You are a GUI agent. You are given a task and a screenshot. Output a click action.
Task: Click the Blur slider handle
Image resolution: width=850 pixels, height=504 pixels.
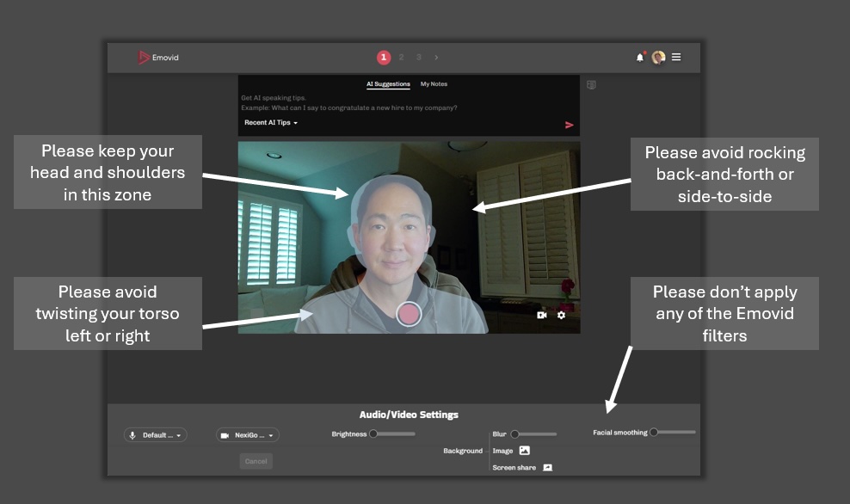515,434
